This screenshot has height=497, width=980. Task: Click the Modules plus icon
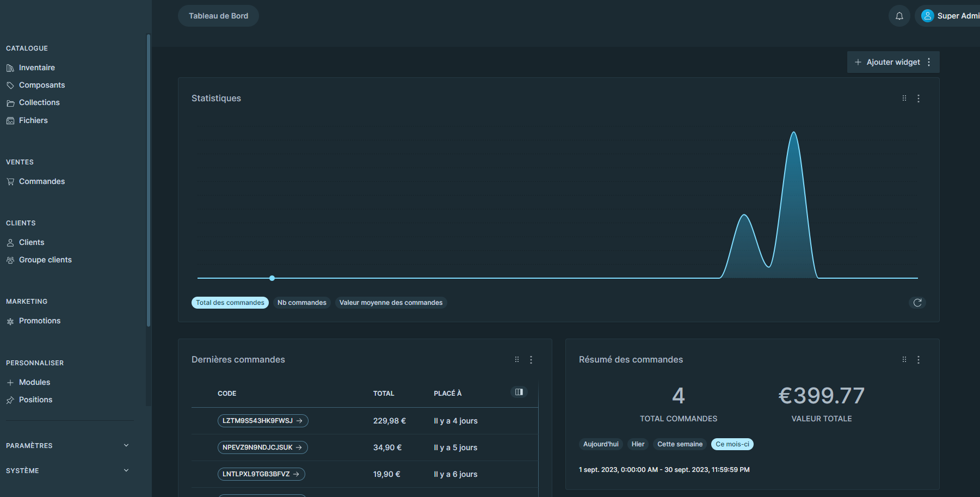tap(10, 383)
